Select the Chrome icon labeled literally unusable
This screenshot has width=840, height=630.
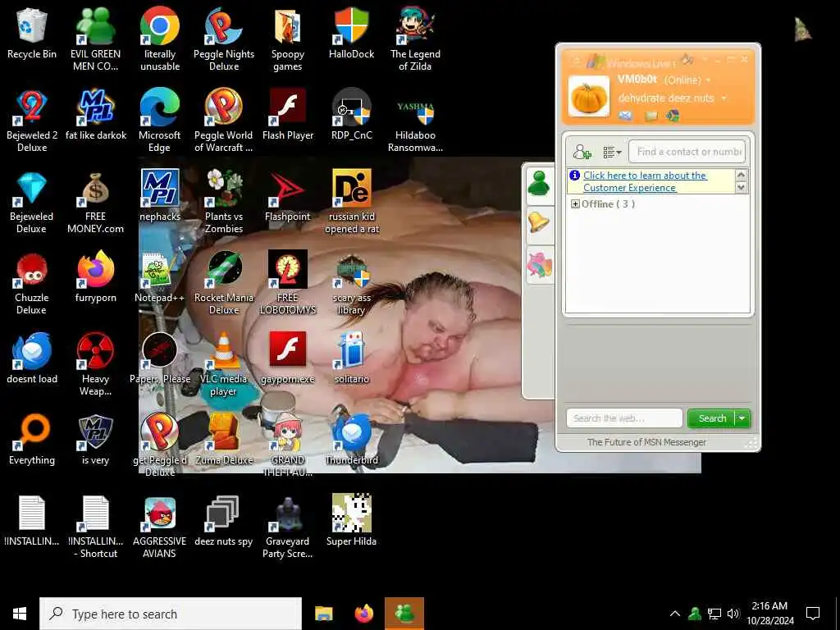point(160,39)
